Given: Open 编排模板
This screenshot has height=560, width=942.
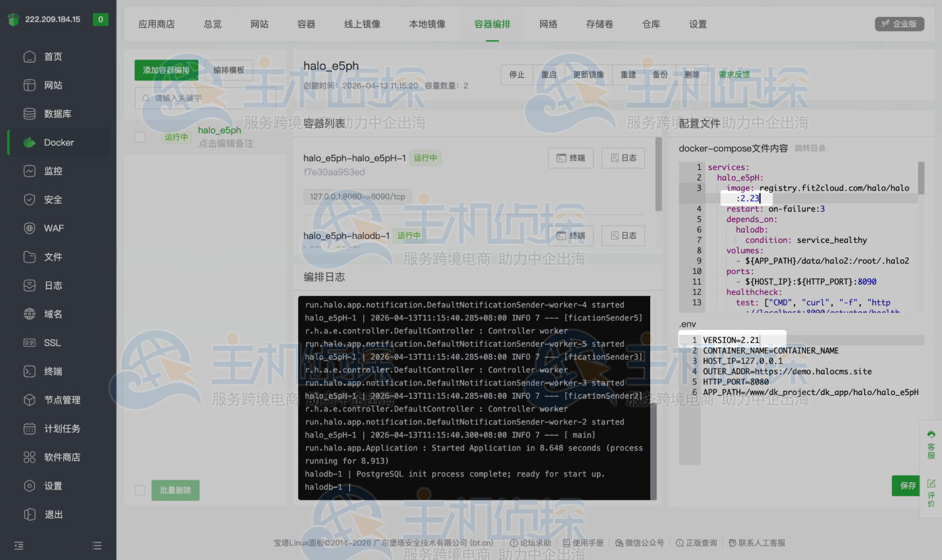Looking at the screenshot, I should (x=229, y=70).
